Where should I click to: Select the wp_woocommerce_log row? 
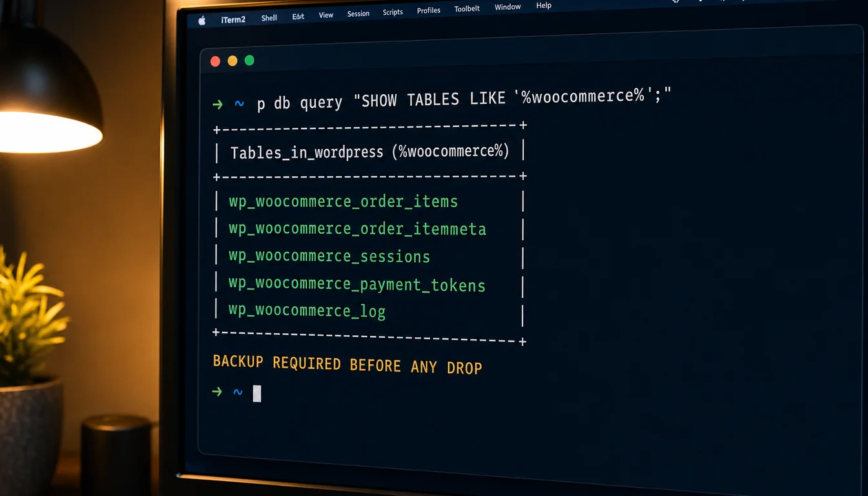(307, 311)
